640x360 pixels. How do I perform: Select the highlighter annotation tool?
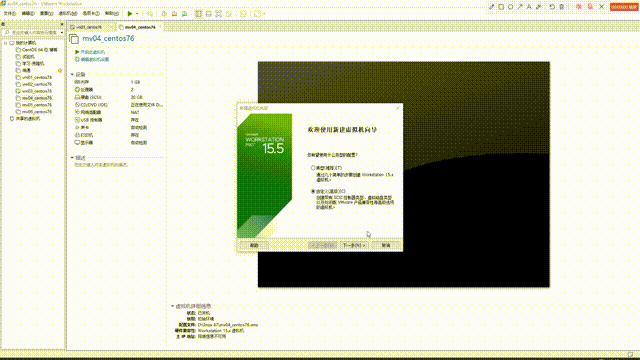tap(538, 7)
